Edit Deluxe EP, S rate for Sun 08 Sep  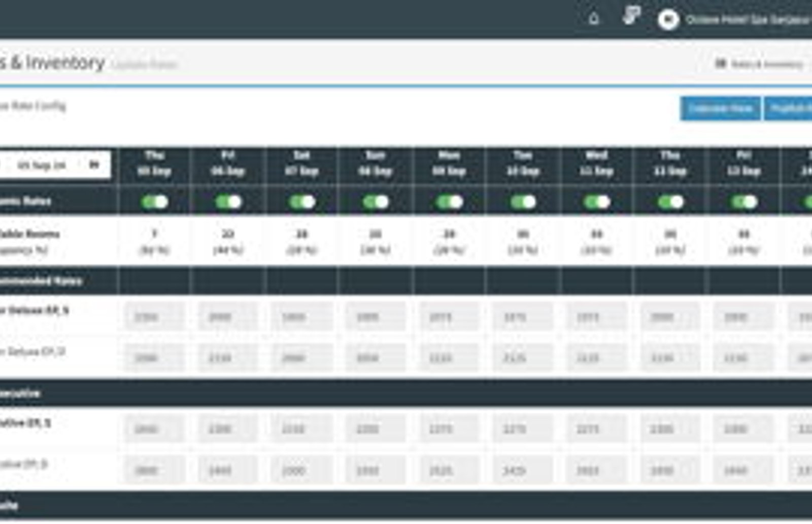coord(376,317)
